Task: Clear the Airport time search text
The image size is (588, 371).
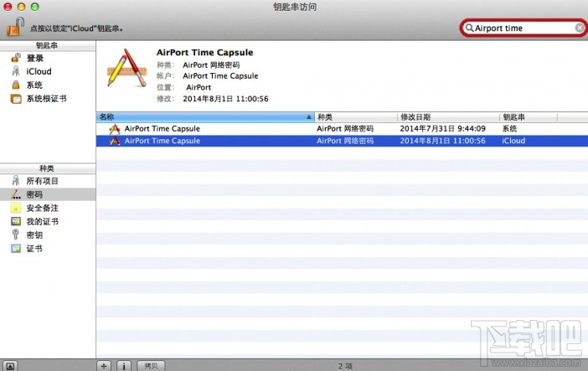Action: coord(580,28)
